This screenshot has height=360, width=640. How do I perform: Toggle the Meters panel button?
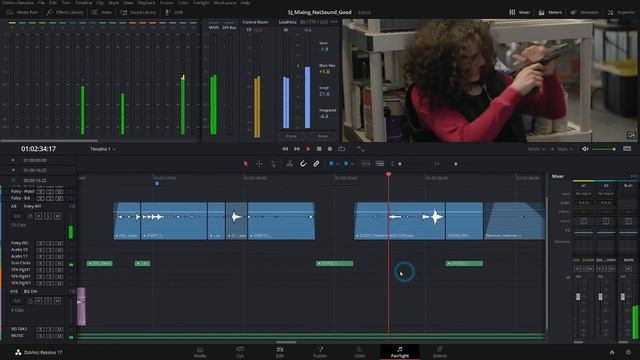pyautogui.click(x=550, y=13)
